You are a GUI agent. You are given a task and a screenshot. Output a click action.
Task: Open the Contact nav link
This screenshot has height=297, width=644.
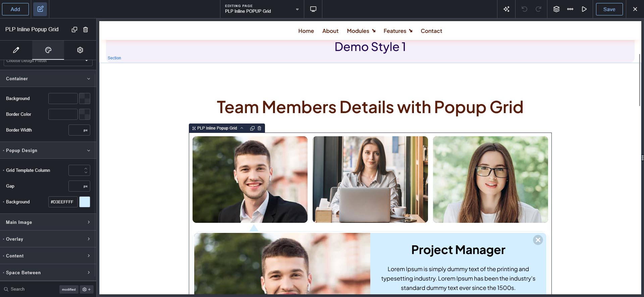pyautogui.click(x=431, y=31)
